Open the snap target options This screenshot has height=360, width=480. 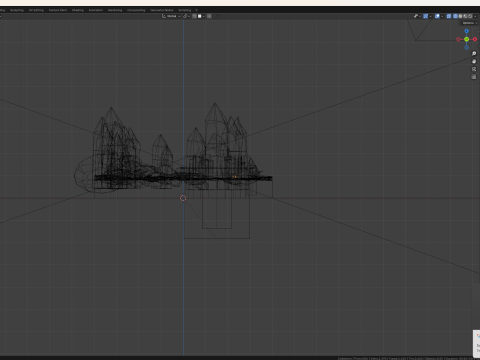pyautogui.click(x=201, y=16)
